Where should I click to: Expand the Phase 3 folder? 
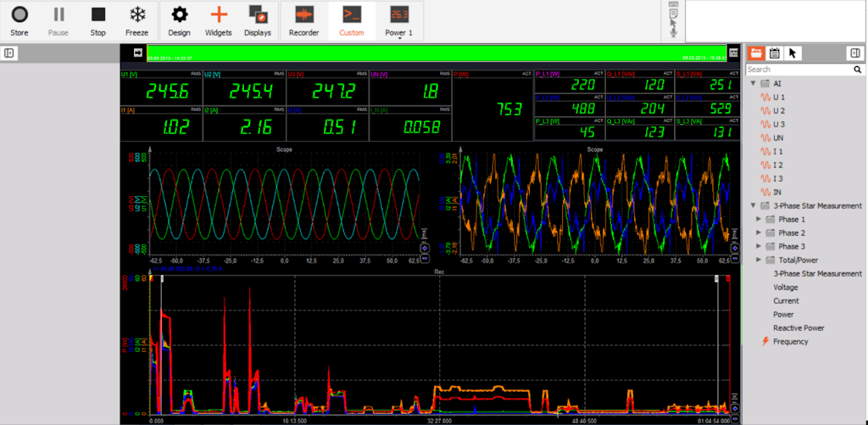tap(759, 247)
